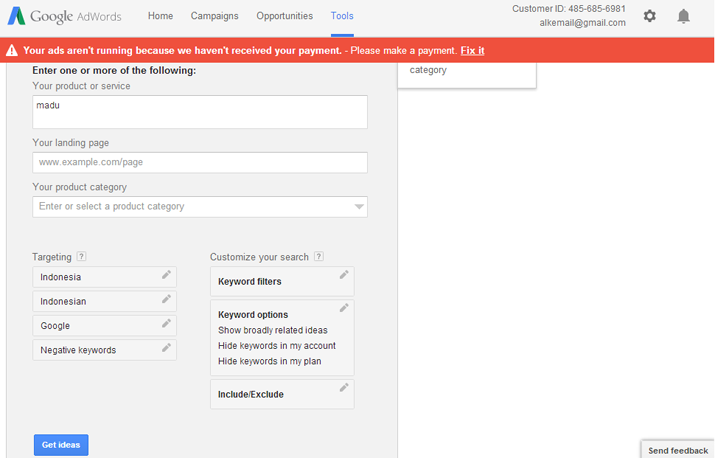Edit Include/Exclude pencil icon
Image resolution: width=715 pixels, height=458 pixels.
pos(344,387)
